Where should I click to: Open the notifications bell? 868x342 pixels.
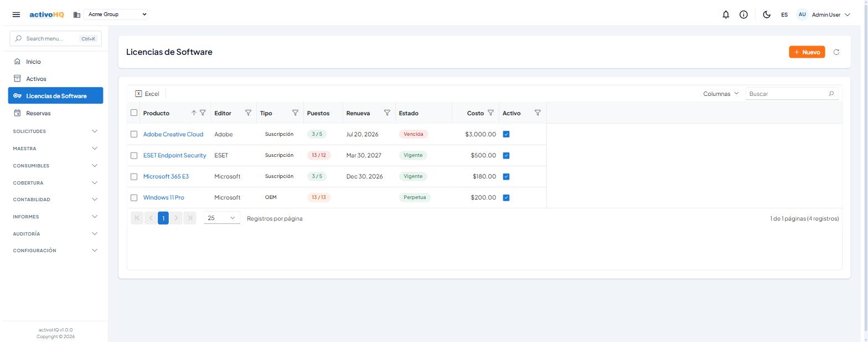[726, 14]
